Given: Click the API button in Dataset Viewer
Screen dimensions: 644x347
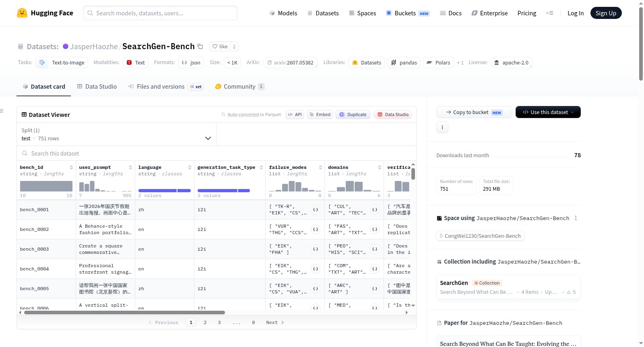Looking at the screenshot, I should (295, 114).
